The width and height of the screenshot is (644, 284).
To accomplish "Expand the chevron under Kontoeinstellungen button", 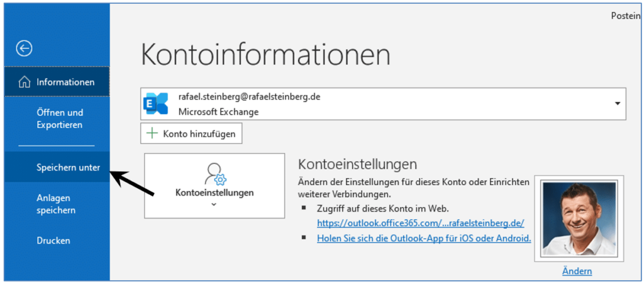I will (214, 204).
